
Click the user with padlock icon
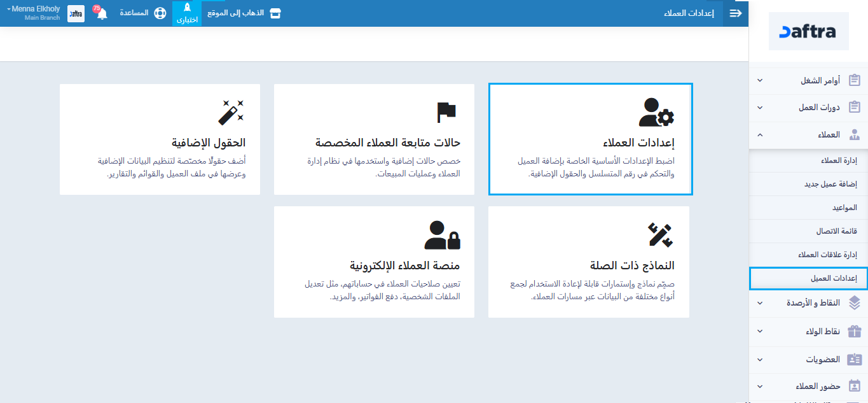(x=442, y=235)
